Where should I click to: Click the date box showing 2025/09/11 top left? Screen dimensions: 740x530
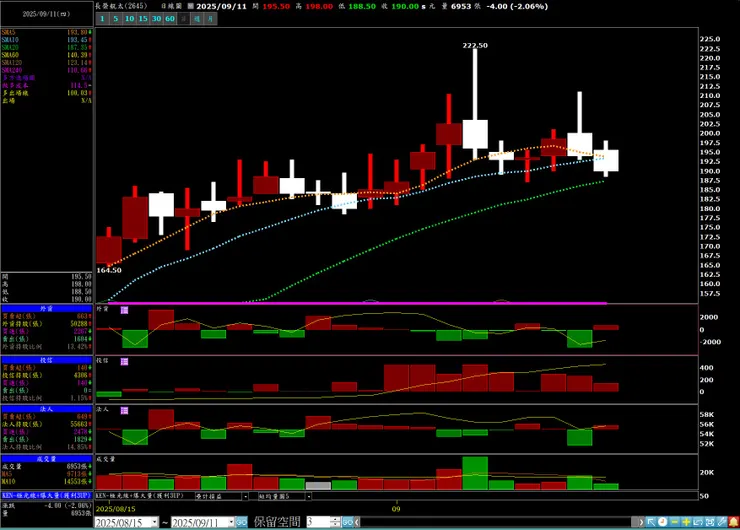point(46,14)
